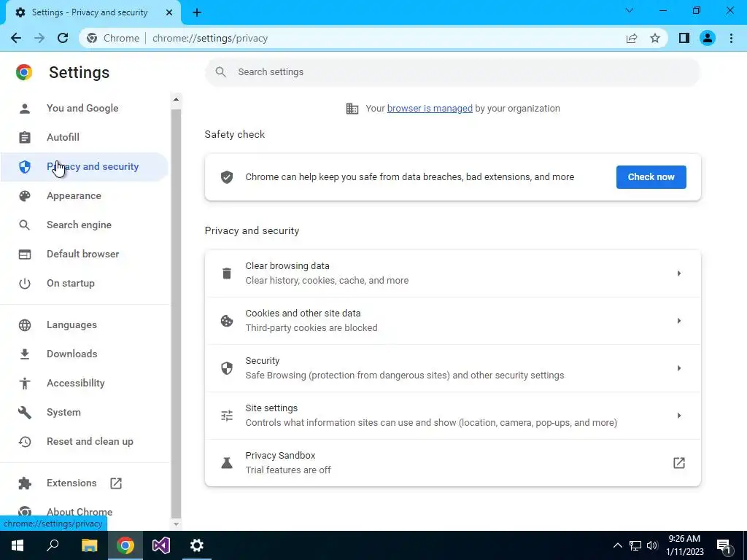Click sidebar scrollbar up arrow
Viewport: 747px width, 560px height.
176,99
